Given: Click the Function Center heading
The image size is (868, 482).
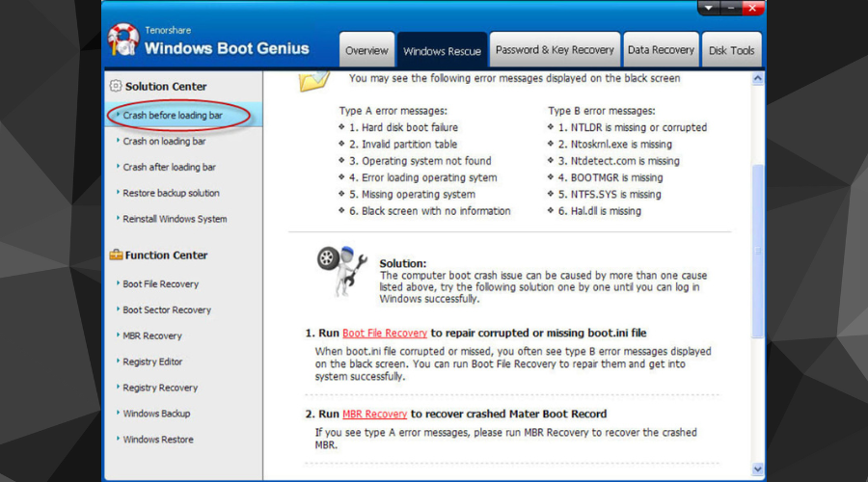Looking at the screenshot, I should (166, 255).
